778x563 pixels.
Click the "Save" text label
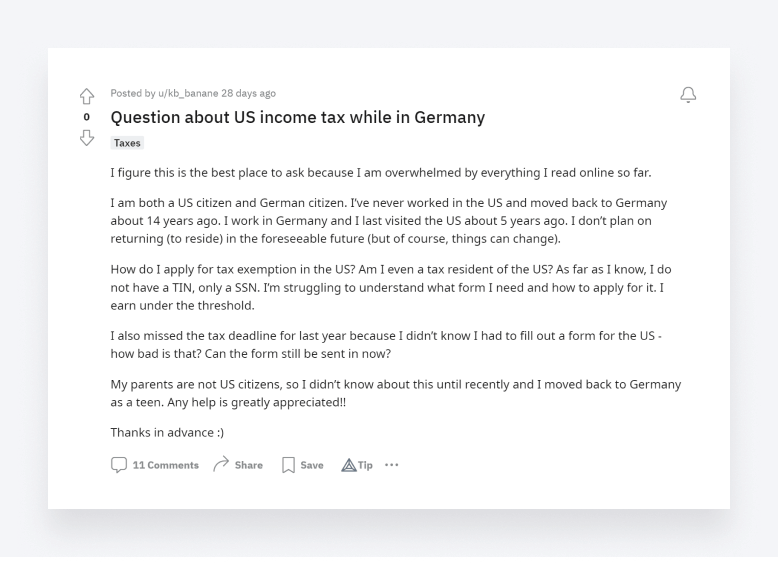[312, 465]
